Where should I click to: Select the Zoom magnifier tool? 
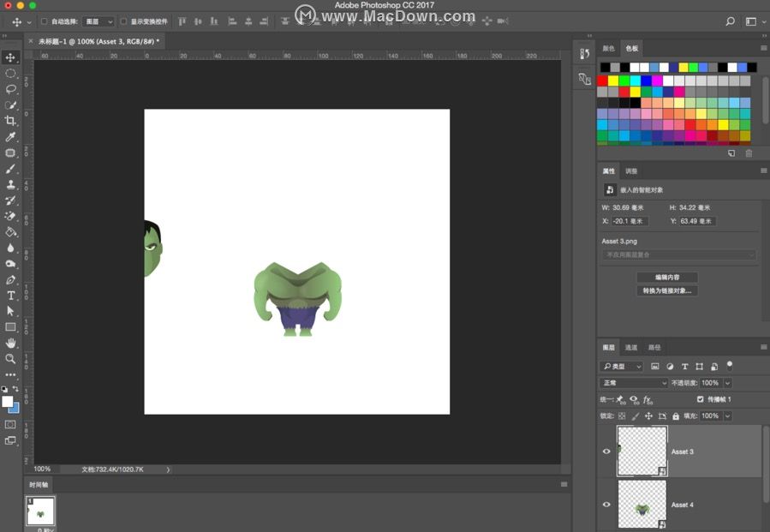coord(10,359)
